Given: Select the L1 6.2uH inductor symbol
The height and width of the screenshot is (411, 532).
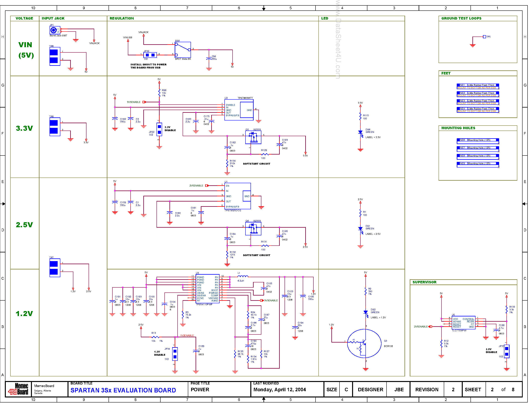Looking at the screenshot, I should click(x=243, y=276).
